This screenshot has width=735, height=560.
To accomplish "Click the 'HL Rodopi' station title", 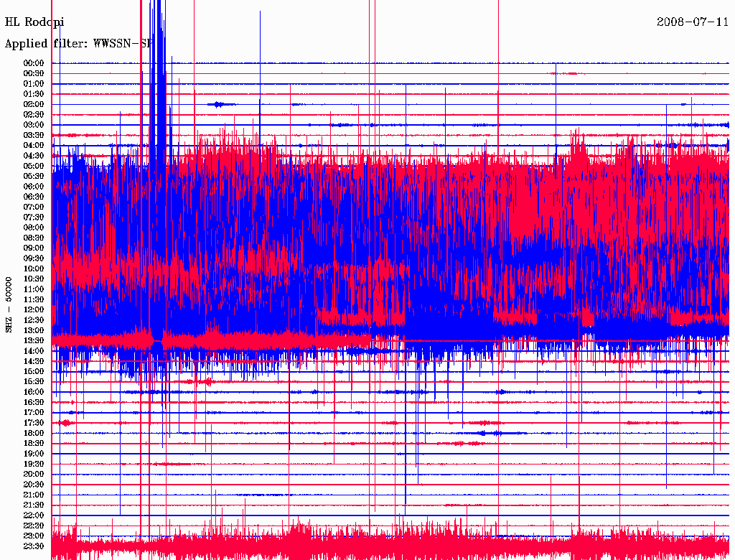I will click(34, 22).
